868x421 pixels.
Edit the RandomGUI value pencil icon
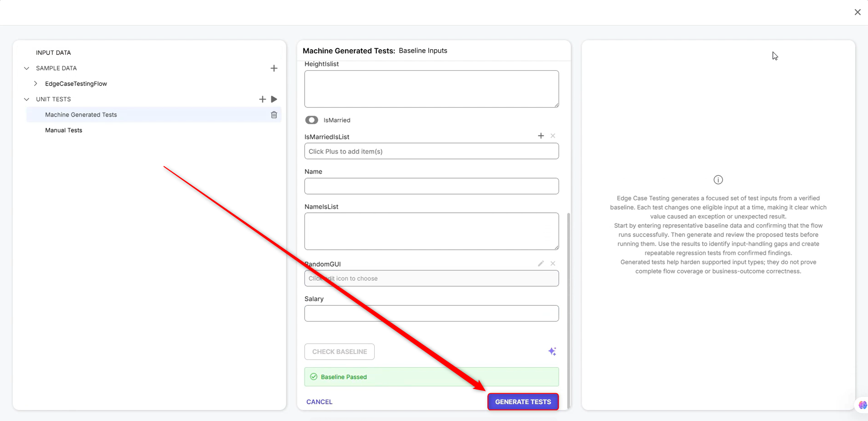pos(541,263)
